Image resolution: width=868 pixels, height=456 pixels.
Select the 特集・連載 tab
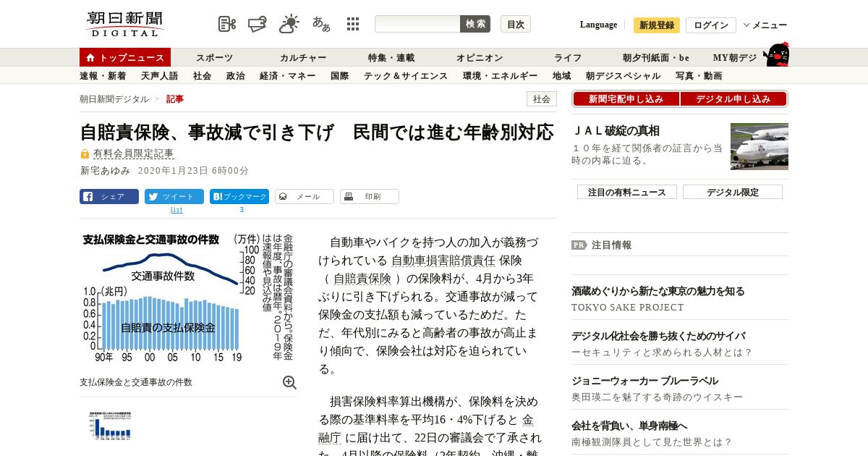pos(391,57)
